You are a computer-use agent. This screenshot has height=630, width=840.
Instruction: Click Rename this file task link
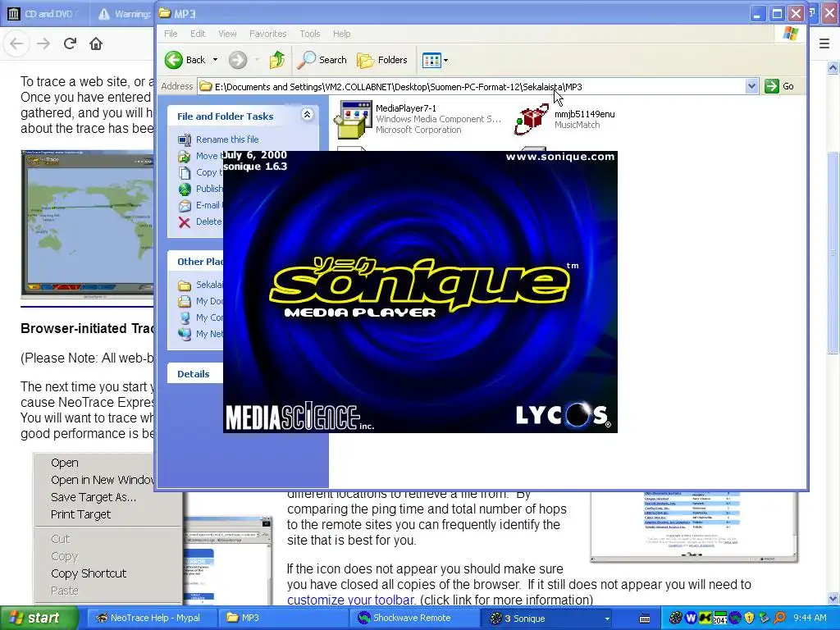pyautogui.click(x=227, y=139)
